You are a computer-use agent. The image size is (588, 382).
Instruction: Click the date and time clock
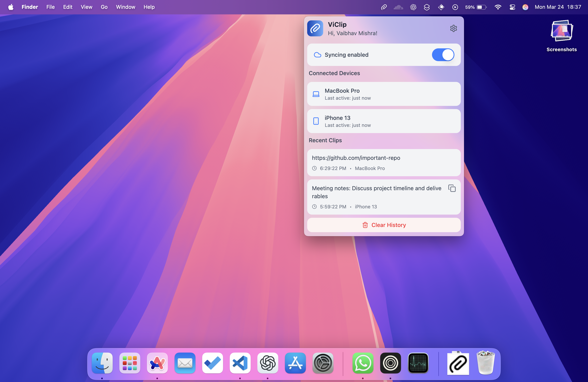558,7
